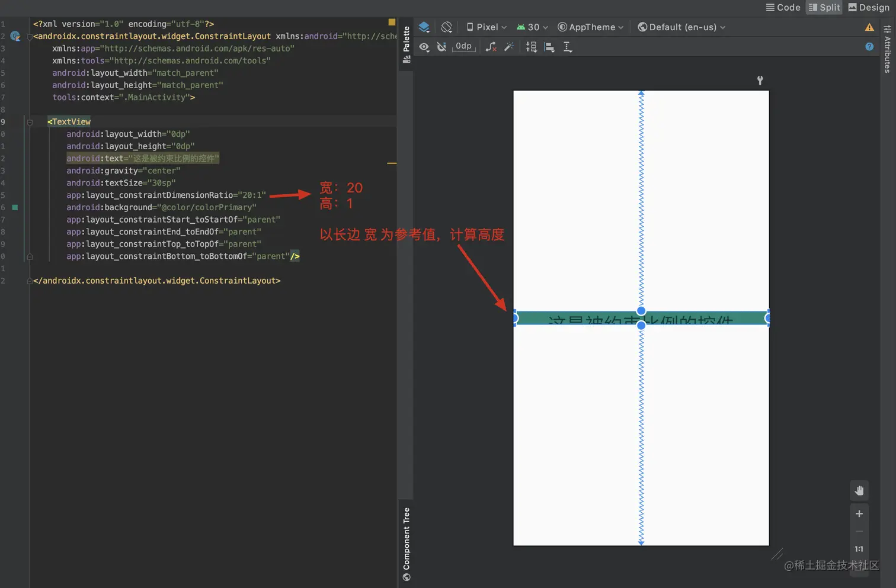Collapse the TextView tag fold marker
This screenshot has width=896, height=588.
(30, 122)
